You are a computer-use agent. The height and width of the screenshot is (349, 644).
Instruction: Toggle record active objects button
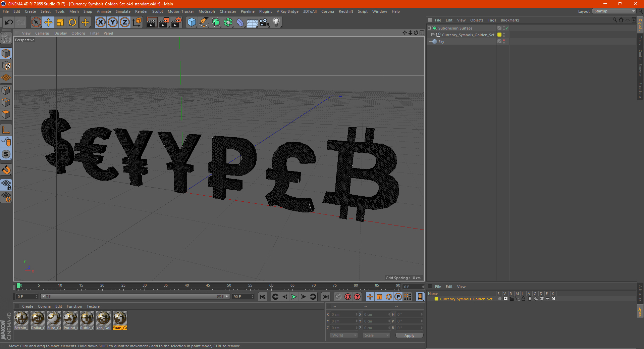[x=338, y=297]
